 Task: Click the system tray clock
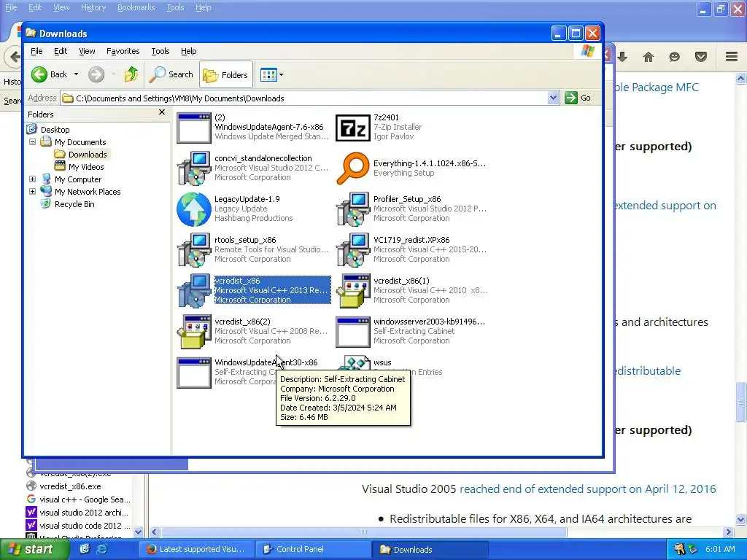point(720,549)
